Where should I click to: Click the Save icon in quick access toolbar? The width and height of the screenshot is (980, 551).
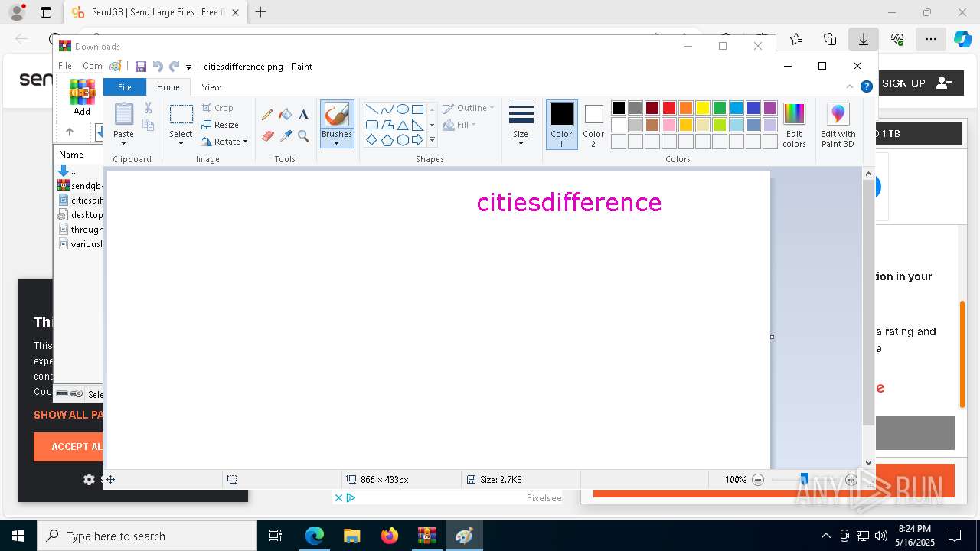click(141, 67)
